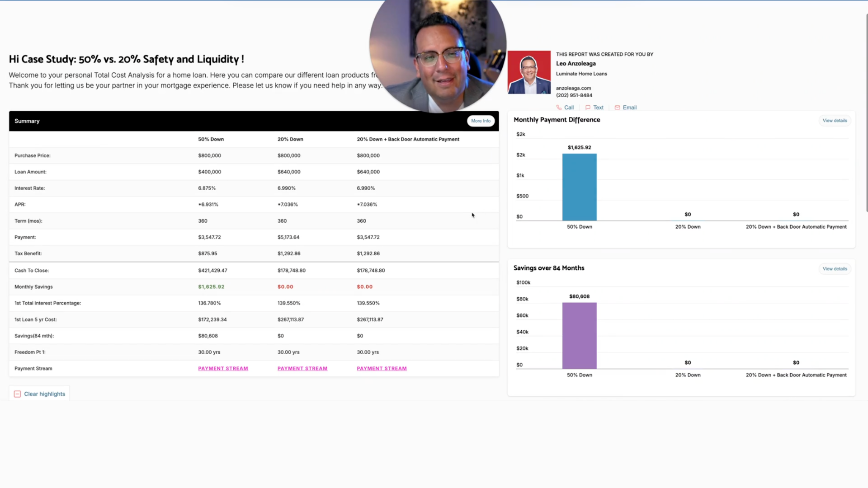Click the phone Call icon
Viewport: 868px width, 488px height.
point(559,108)
